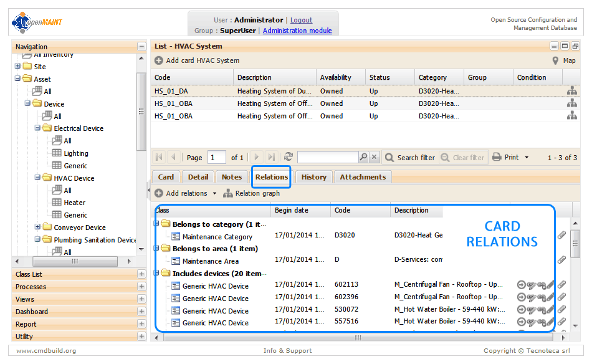592x364 pixels.
Task: Select the tree icon beside HS_01_DA row
Action: click(x=571, y=91)
